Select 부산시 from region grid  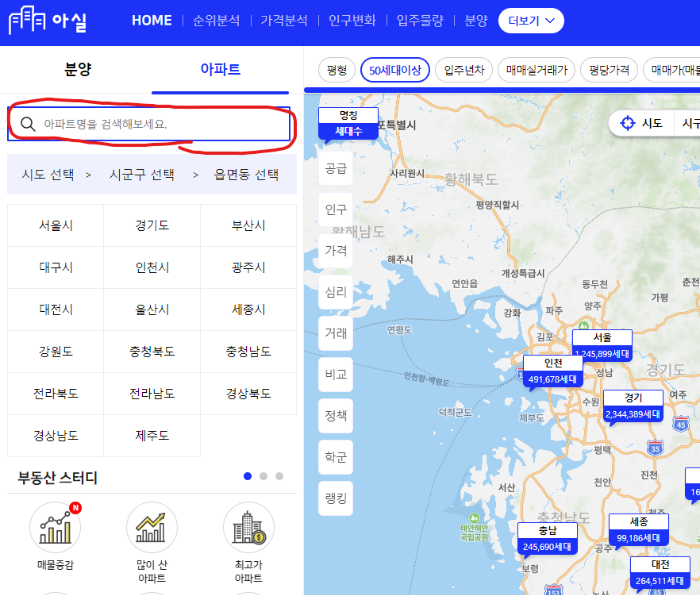tap(248, 225)
